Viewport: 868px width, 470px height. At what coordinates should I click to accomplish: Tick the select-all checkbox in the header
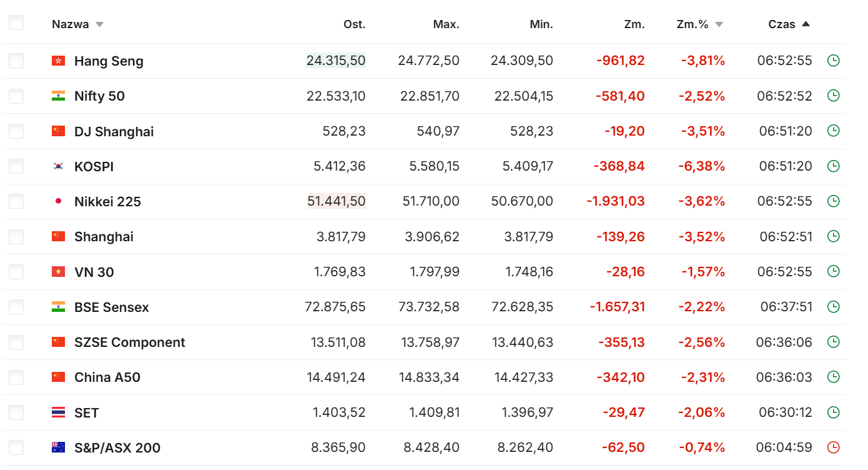[16, 23]
